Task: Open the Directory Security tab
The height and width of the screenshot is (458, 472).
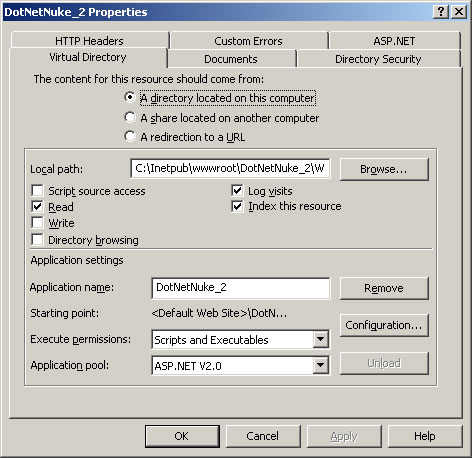Action: pyautogui.click(x=378, y=59)
